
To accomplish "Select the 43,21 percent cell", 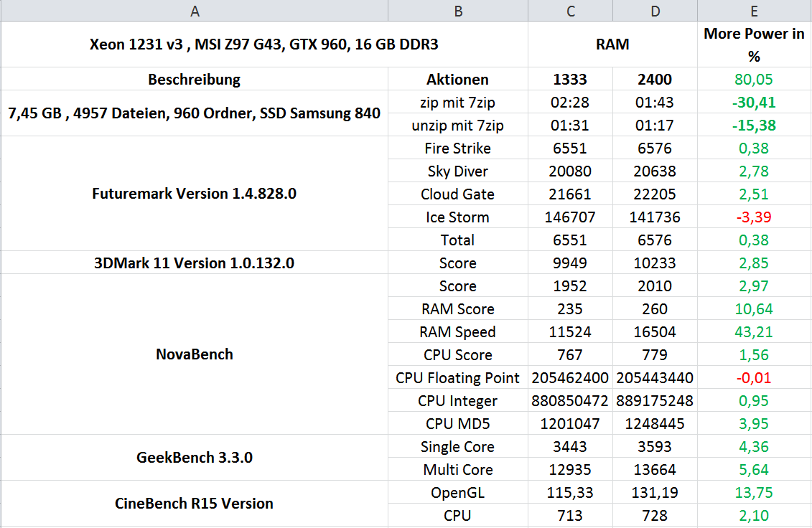I will click(754, 332).
